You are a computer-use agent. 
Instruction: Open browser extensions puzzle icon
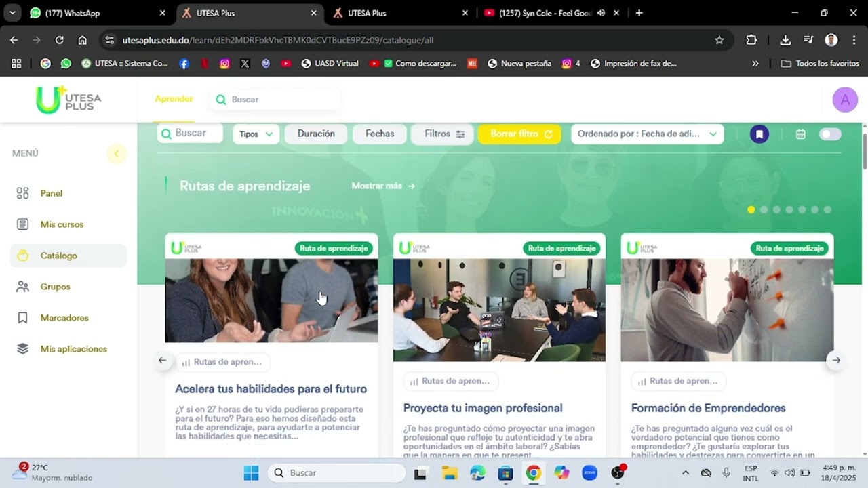751,40
